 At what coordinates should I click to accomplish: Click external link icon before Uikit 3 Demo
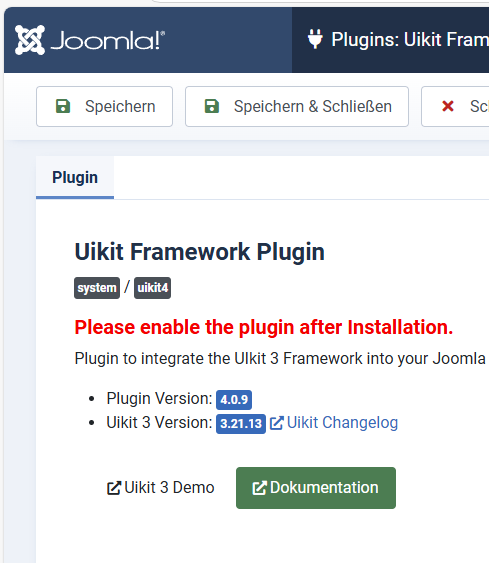click(114, 488)
